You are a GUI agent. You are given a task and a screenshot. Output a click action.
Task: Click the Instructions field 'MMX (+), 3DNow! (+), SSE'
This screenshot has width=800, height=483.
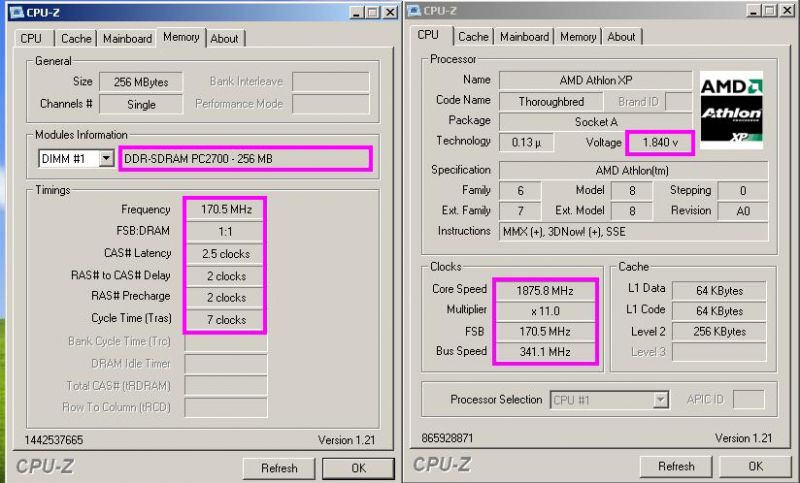(633, 232)
